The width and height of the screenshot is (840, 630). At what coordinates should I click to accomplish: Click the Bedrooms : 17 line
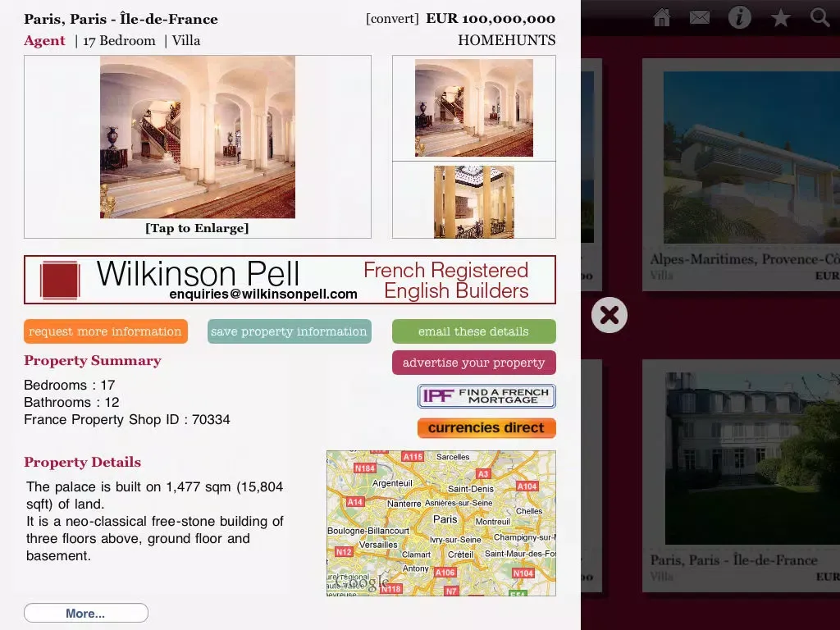click(x=70, y=386)
